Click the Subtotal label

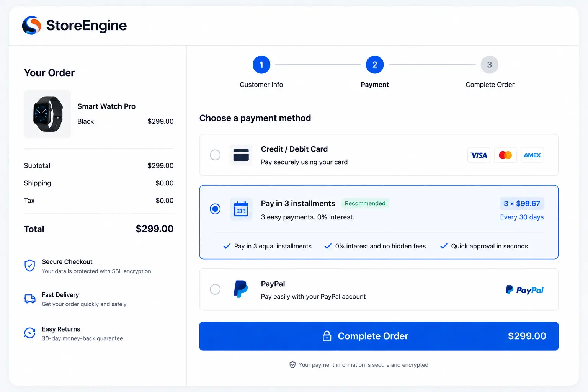coord(37,166)
